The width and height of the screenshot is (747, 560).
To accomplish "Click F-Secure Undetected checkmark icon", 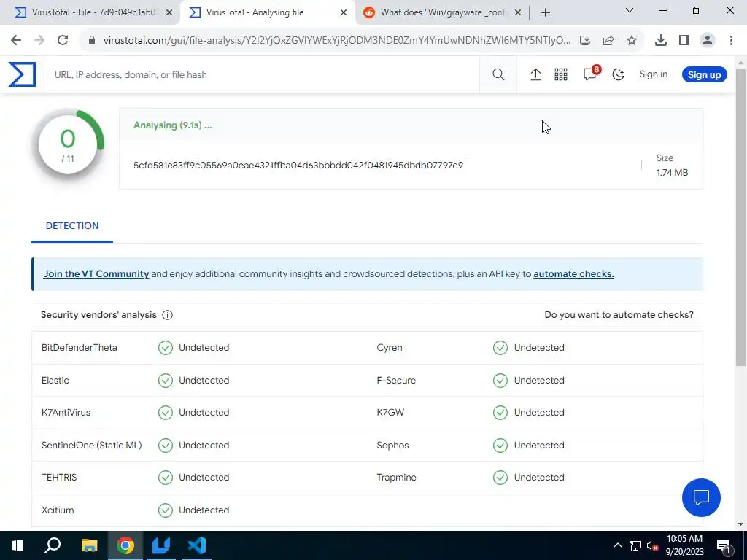I will point(500,381).
